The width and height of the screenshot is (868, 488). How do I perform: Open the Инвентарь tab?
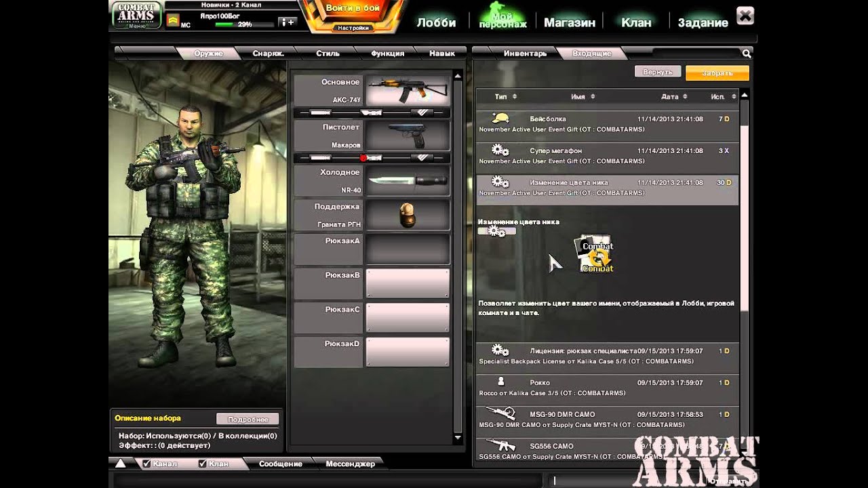(524, 53)
